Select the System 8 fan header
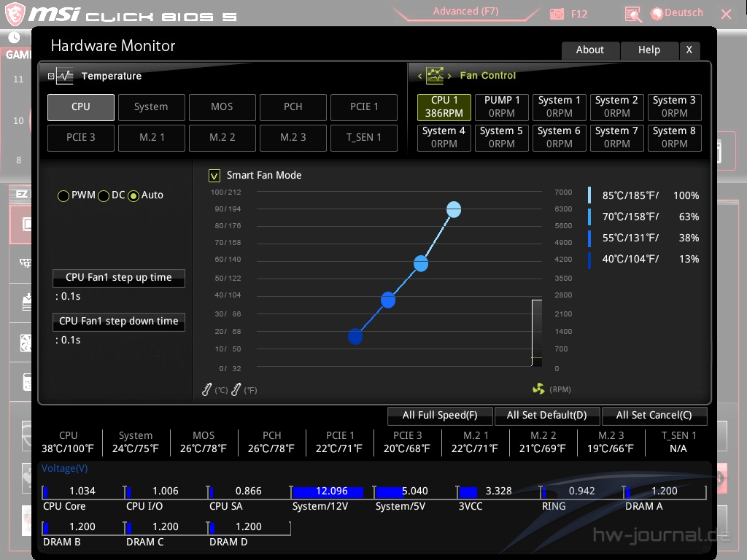The width and height of the screenshot is (747, 560). (x=675, y=138)
